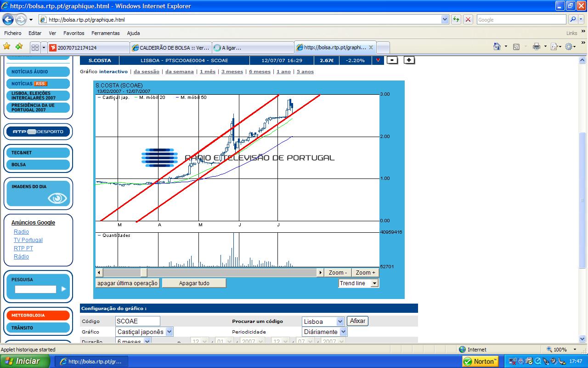
Task: Click the 'TV Portugal' Google ad link
Action: click(28, 240)
